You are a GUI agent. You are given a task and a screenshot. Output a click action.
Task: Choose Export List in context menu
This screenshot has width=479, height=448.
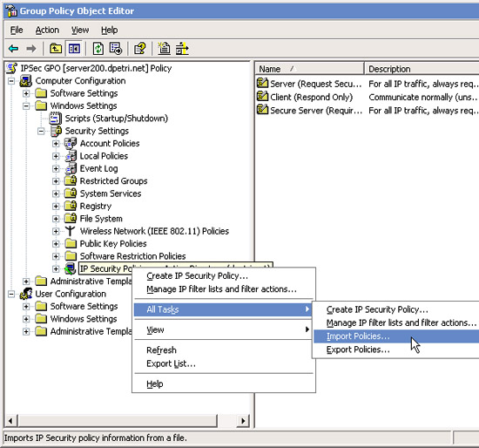coord(223,363)
